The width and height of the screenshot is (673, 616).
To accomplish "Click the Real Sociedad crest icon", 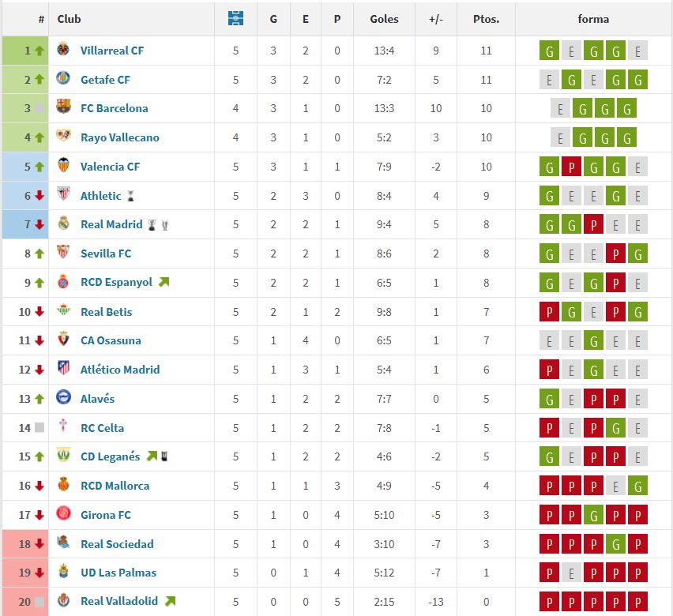I will pos(63,543).
